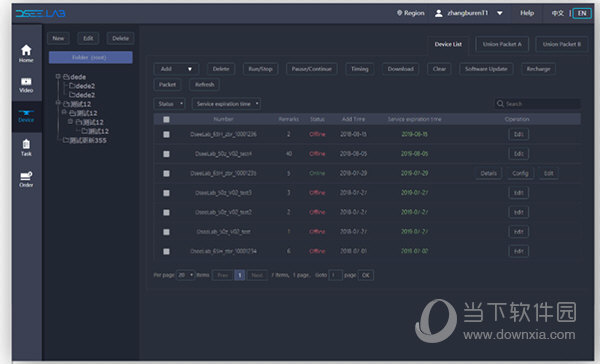Switch to Union Packet B tab
Image resolution: width=600 pixels, height=364 pixels.
561,44
